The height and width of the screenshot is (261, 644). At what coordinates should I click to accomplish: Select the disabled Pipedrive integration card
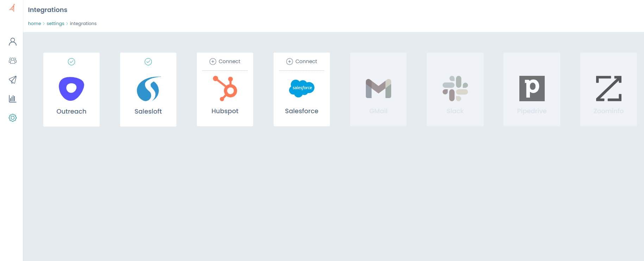[x=532, y=89]
